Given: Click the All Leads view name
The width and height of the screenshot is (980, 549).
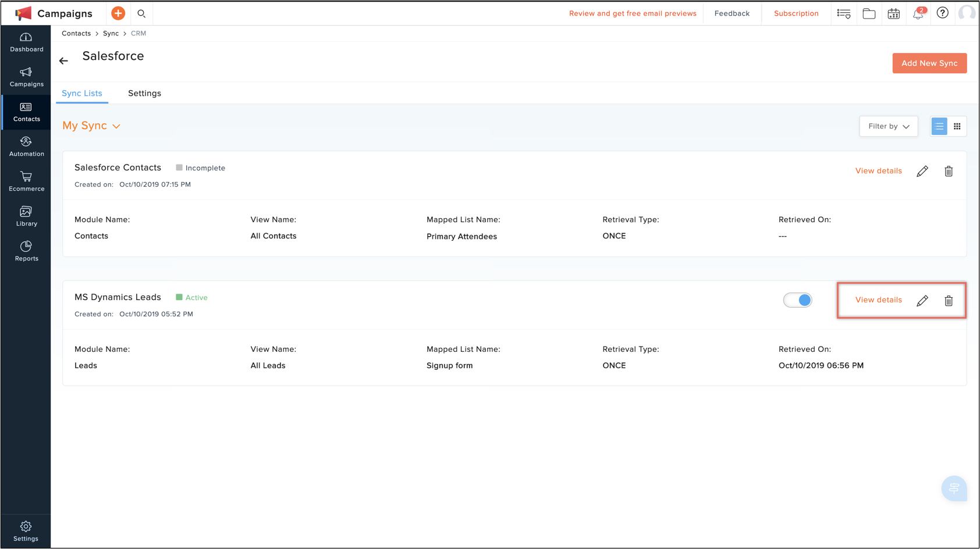Looking at the screenshot, I should pos(268,366).
